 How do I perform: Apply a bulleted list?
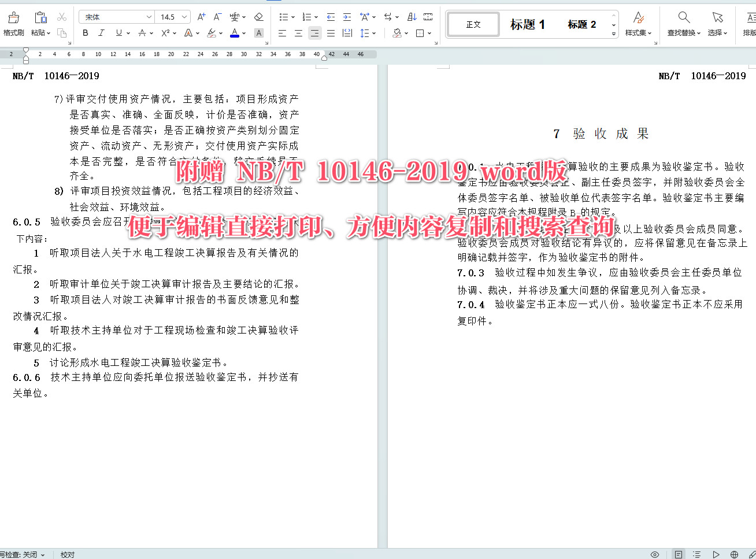tap(284, 17)
